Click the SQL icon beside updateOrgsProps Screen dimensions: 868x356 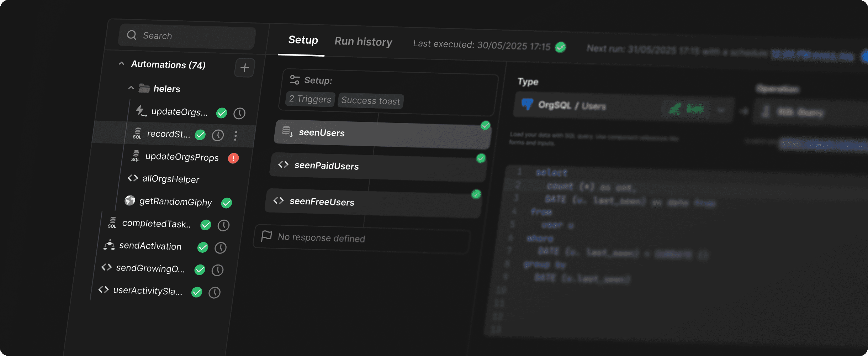136,156
